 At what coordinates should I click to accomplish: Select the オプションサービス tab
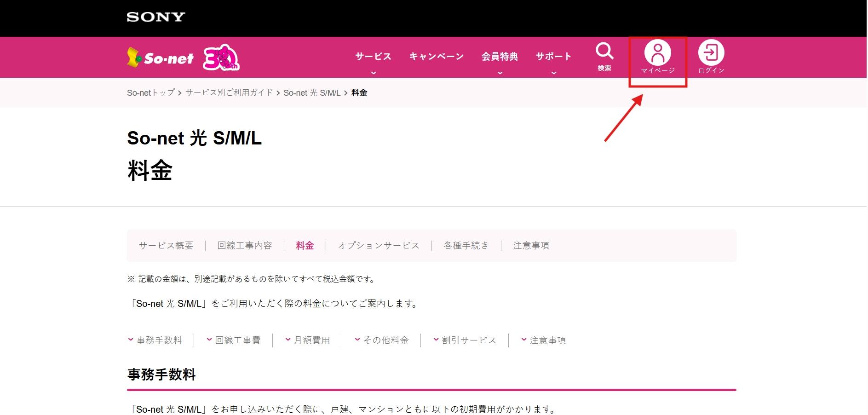click(x=379, y=246)
